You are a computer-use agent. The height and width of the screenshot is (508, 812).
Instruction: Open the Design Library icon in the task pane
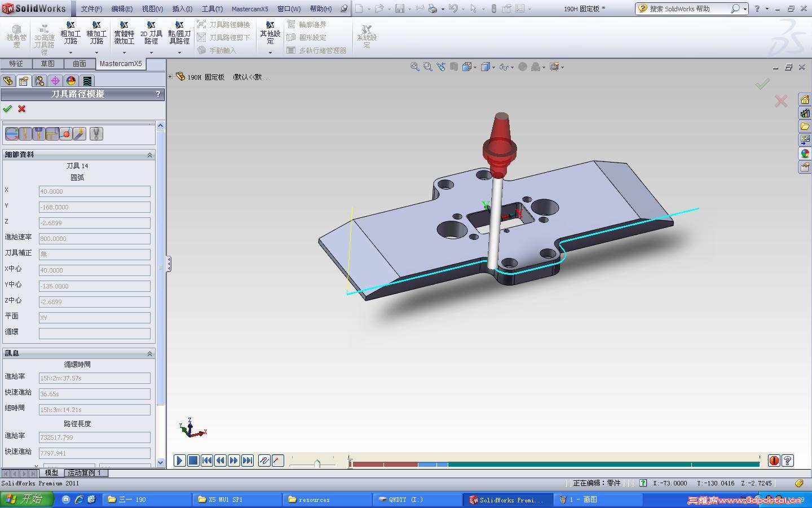pyautogui.click(x=805, y=113)
